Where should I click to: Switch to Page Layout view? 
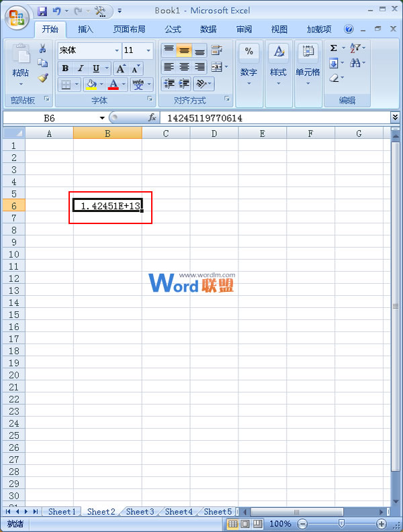click(x=245, y=524)
